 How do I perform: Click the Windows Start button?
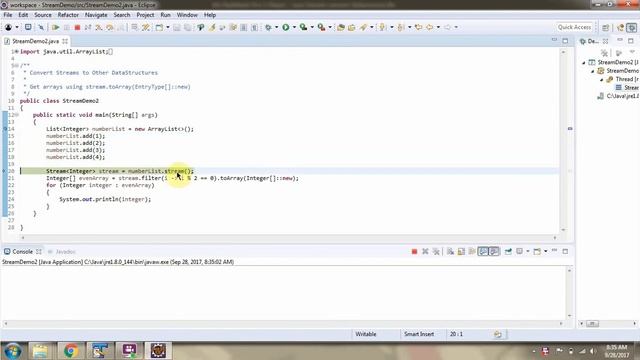(13, 351)
